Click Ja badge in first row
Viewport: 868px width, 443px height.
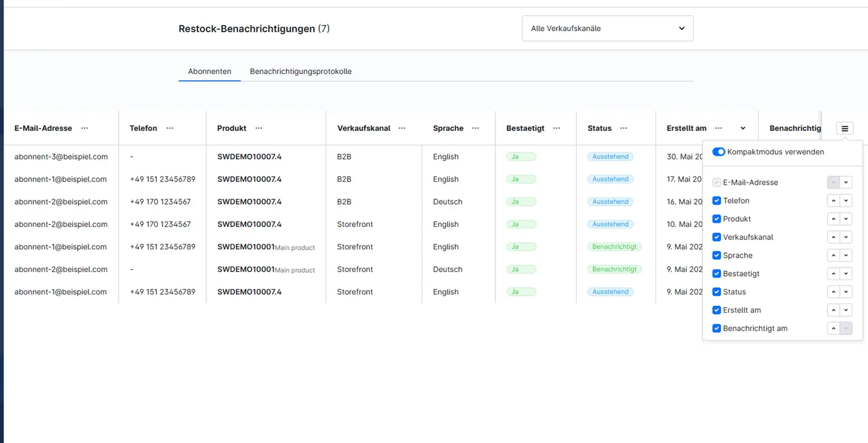click(521, 156)
